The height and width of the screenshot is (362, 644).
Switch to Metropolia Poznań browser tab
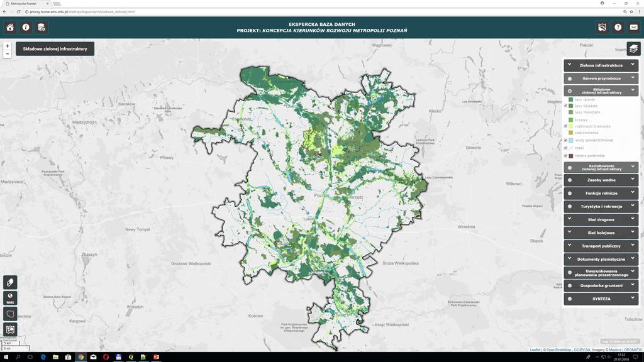(x=26, y=4)
